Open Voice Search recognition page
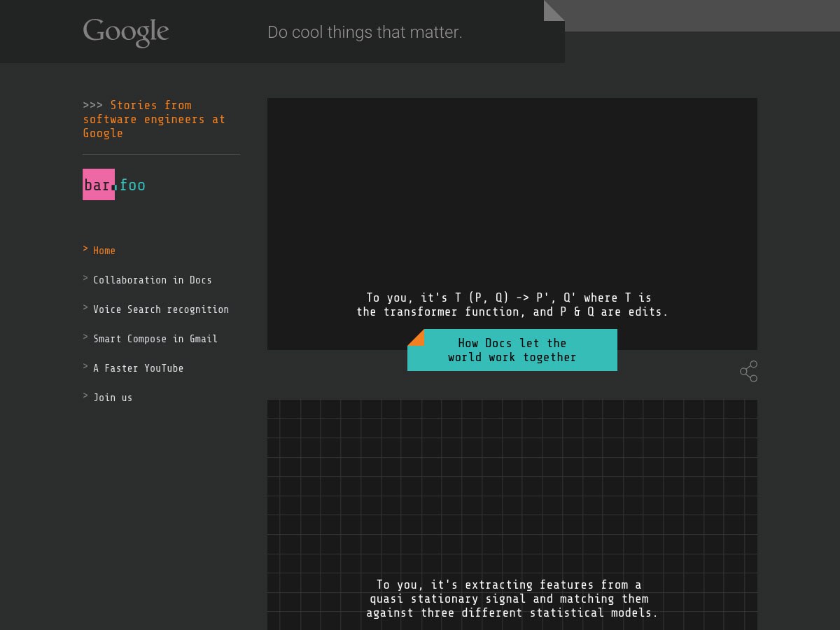Screen dimensions: 840x630 [161, 309]
